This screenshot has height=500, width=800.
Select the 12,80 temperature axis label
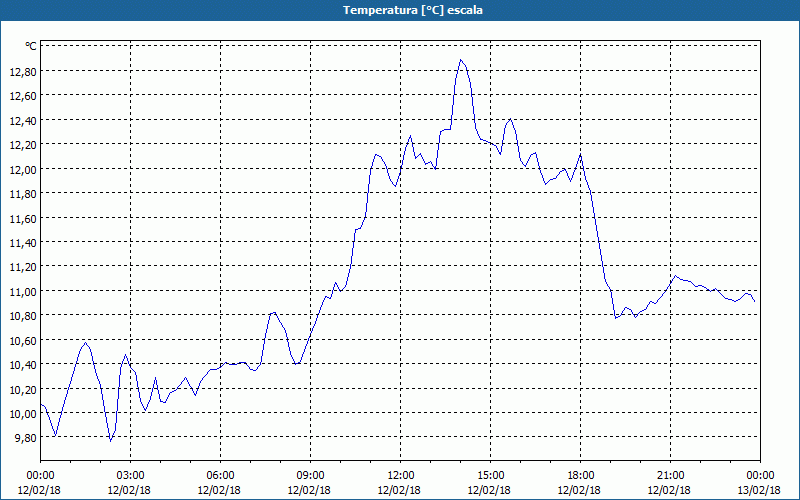(x=23, y=71)
